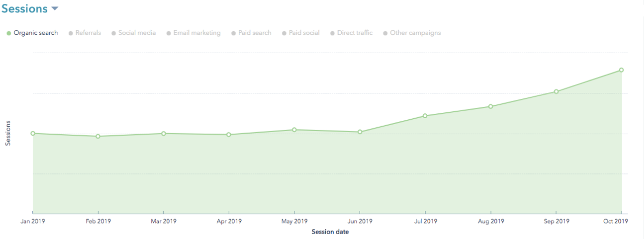
Task: Select the Jul 2019 data point
Action: [425, 115]
